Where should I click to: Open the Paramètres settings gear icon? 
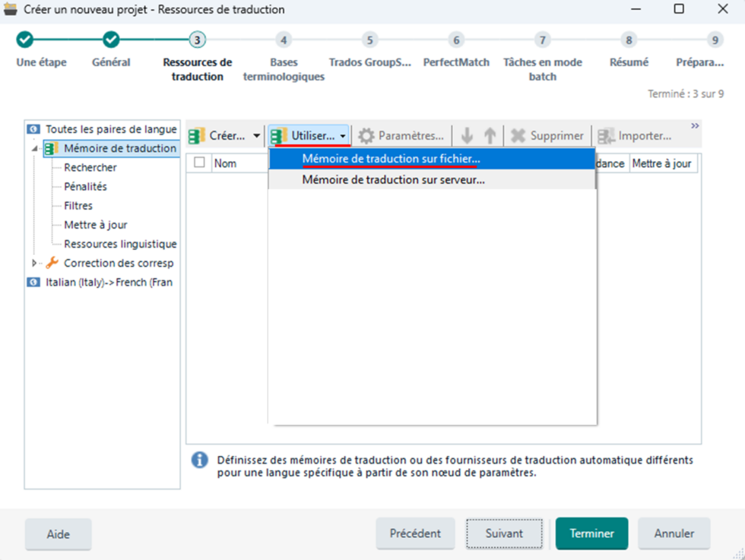366,135
